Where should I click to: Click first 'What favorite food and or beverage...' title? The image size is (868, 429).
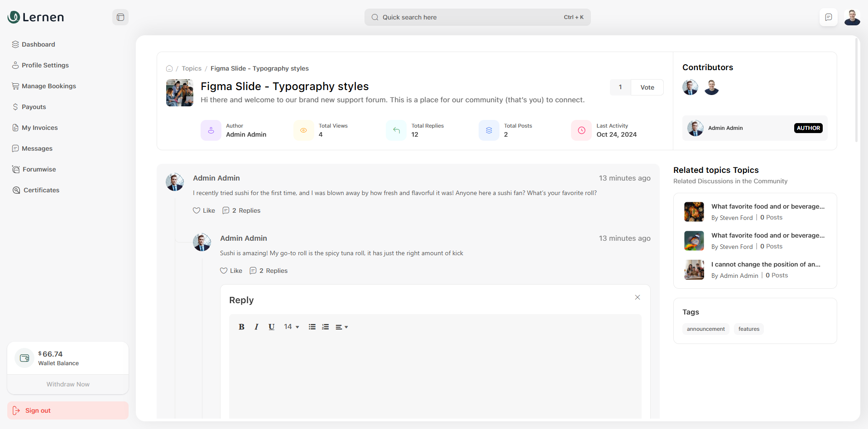(768, 206)
